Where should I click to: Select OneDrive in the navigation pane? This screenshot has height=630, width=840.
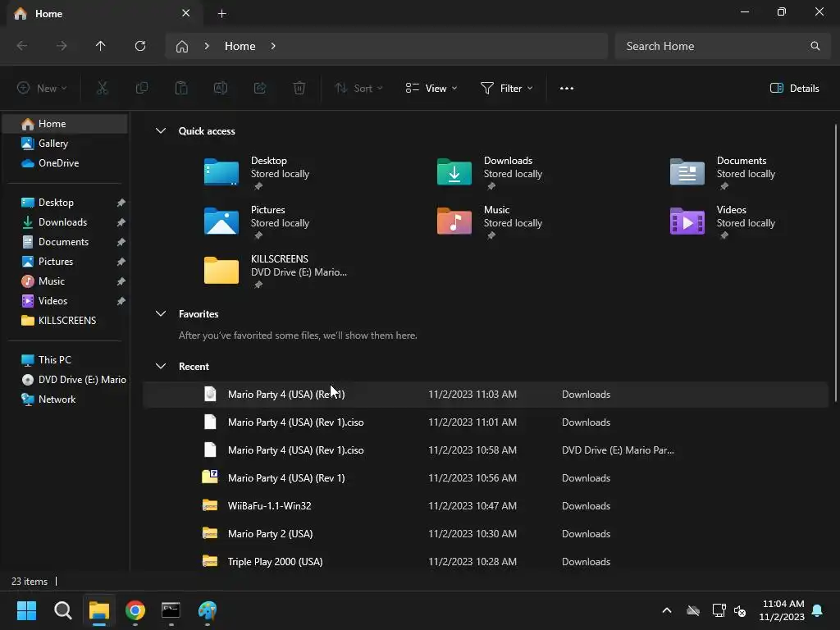(65, 163)
